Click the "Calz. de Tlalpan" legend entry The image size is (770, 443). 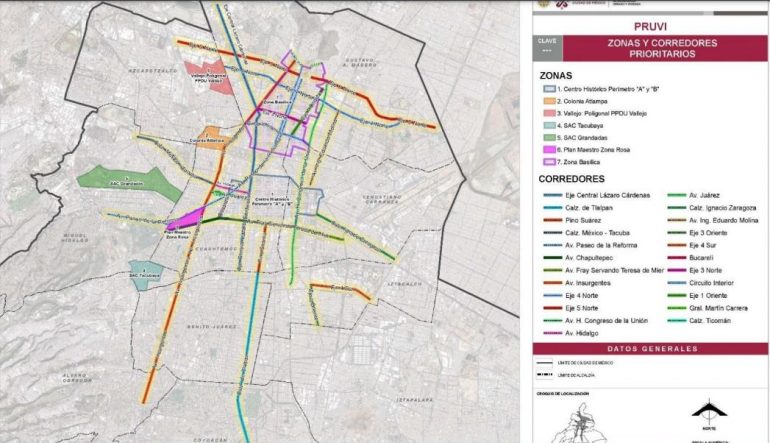click(x=578, y=208)
